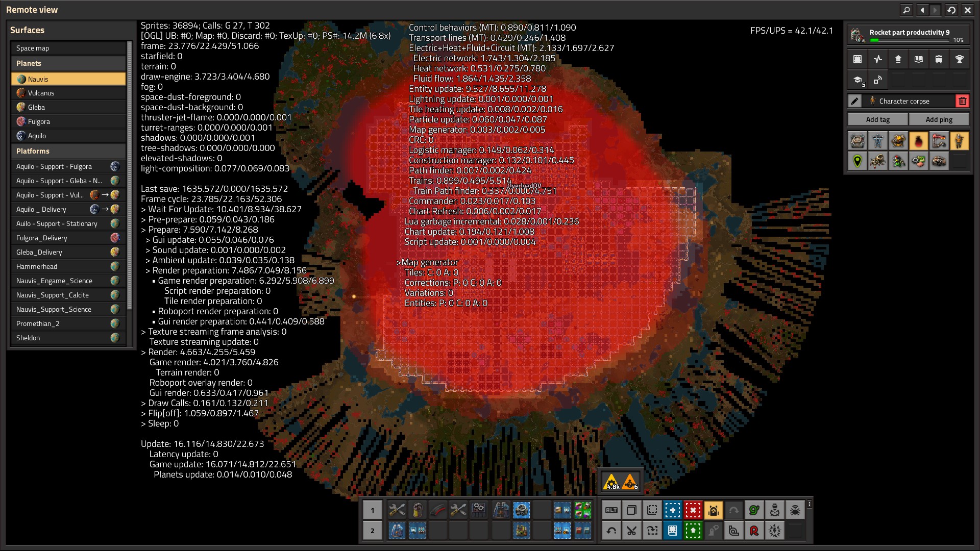The height and width of the screenshot is (551, 980).
Task: Select the Aquilo planet surface
Action: 68,136
